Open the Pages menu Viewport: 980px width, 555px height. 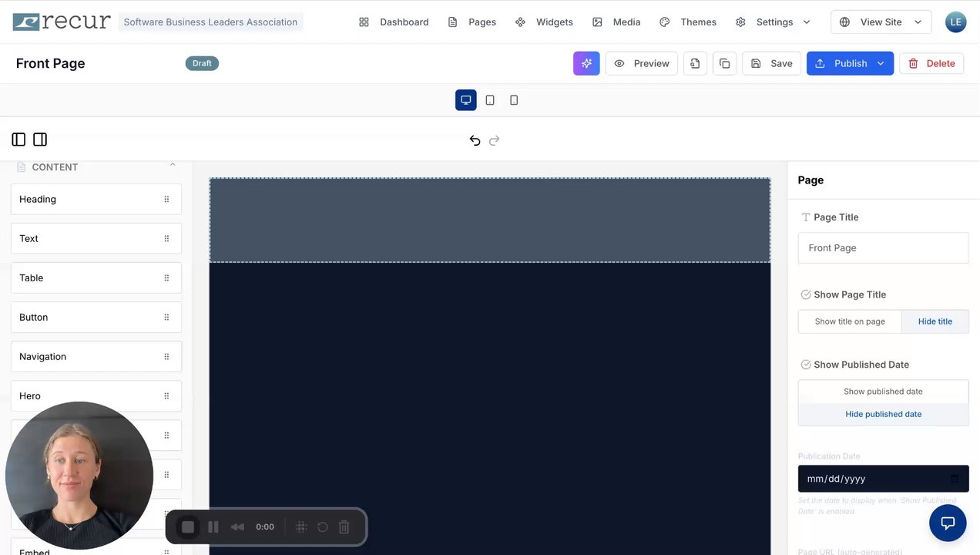coord(472,22)
